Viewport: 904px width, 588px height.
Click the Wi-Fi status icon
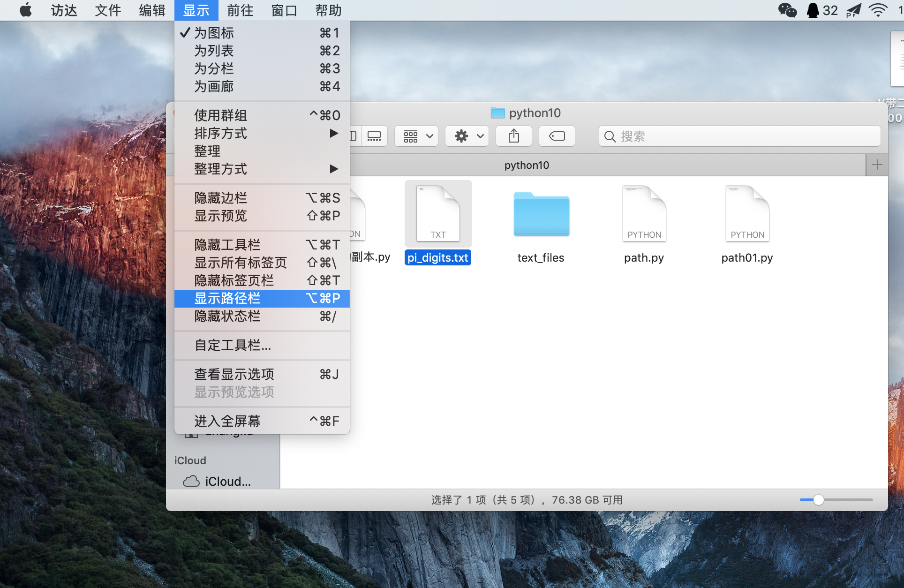pyautogui.click(x=878, y=10)
